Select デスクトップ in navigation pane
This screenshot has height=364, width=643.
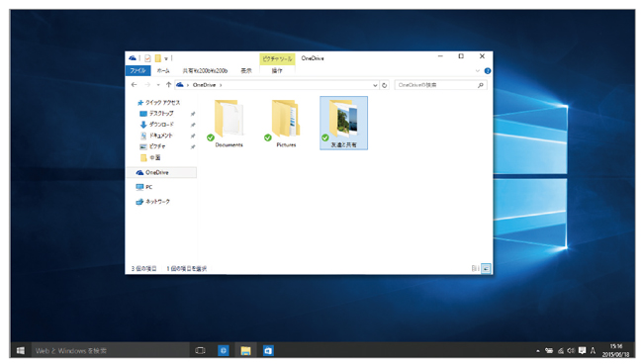click(156, 114)
